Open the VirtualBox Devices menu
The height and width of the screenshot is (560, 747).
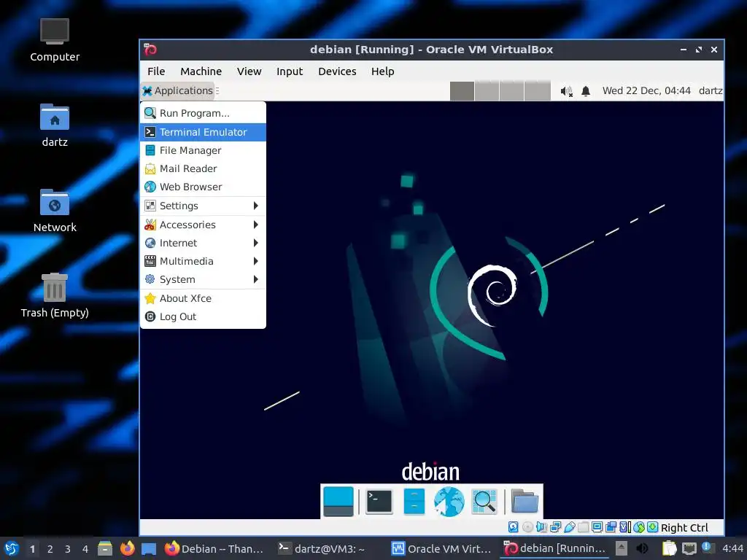tap(337, 71)
